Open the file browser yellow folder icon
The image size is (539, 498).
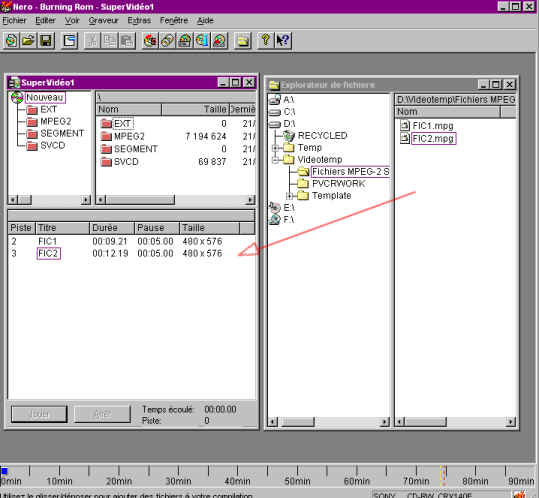[x=243, y=41]
